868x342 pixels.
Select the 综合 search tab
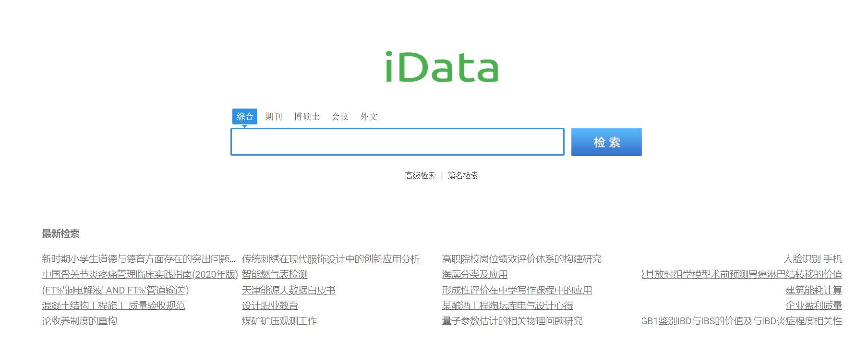pos(245,116)
